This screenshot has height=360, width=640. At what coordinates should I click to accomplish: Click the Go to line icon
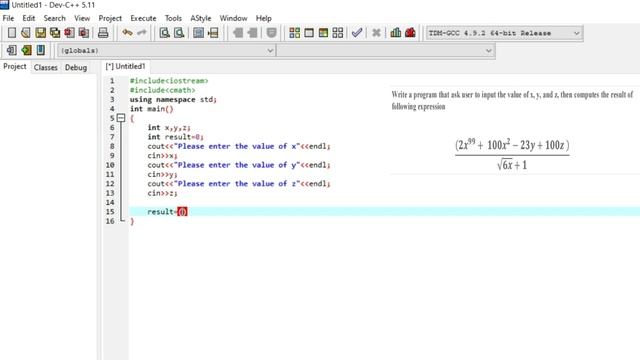click(x=213, y=33)
